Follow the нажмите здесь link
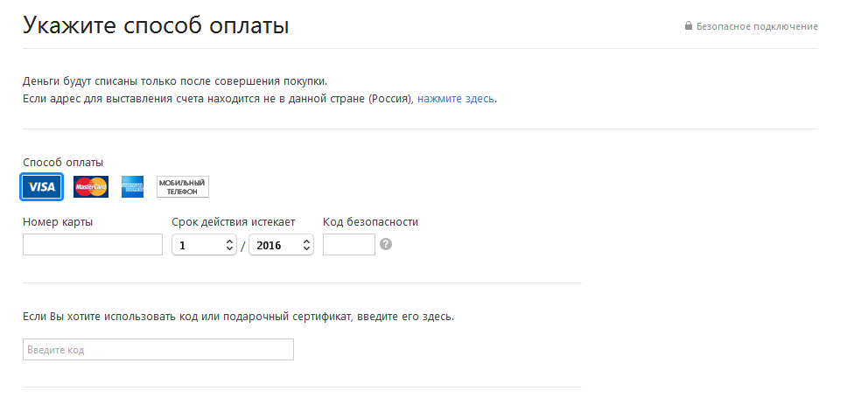Image resolution: width=868 pixels, height=398 pixels. click(456, 99)
